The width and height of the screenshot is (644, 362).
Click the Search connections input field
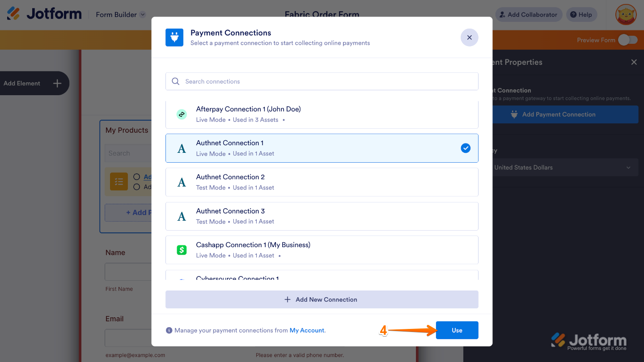coord(322,81)
